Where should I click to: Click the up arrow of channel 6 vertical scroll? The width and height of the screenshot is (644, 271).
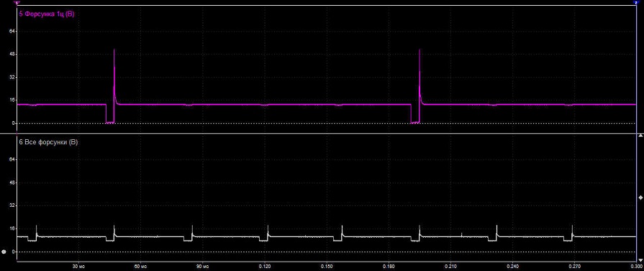(640, 135)
